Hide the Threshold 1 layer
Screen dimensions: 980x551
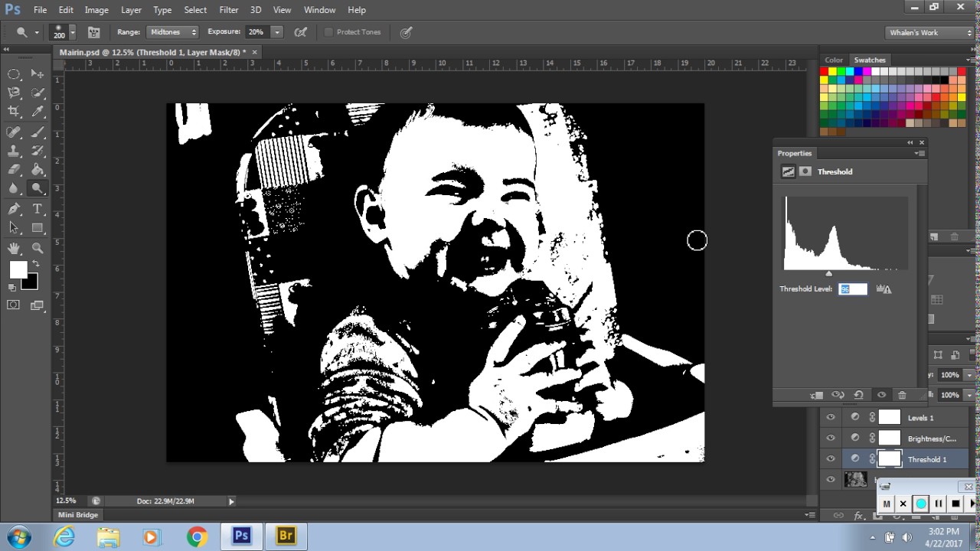pos(831,459)
